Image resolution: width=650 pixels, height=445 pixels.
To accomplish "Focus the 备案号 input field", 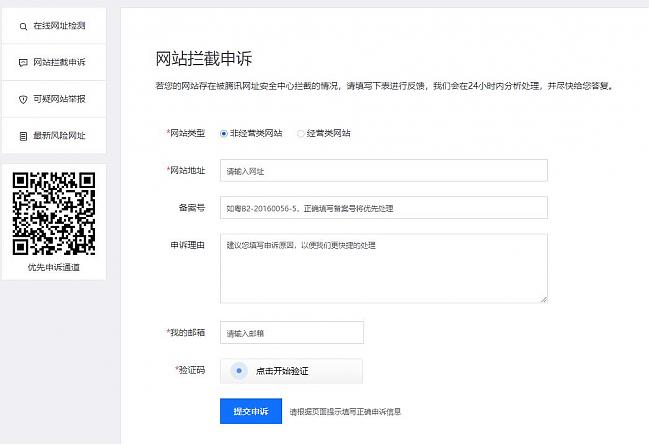I will tap(384, 207).
